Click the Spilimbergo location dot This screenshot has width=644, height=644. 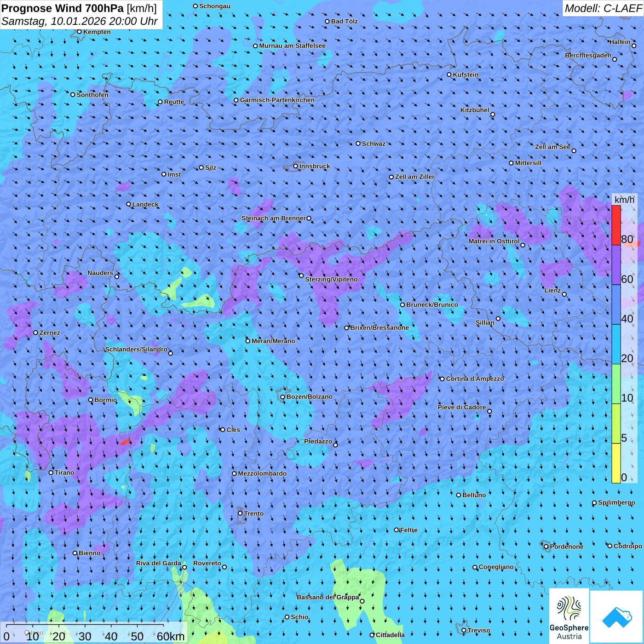click(x=594, y=503)
